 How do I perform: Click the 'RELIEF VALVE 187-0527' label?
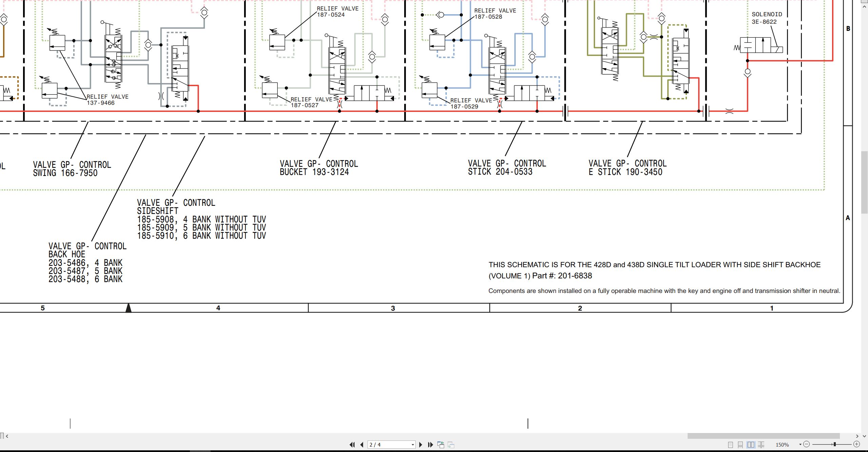coord(311,102)
